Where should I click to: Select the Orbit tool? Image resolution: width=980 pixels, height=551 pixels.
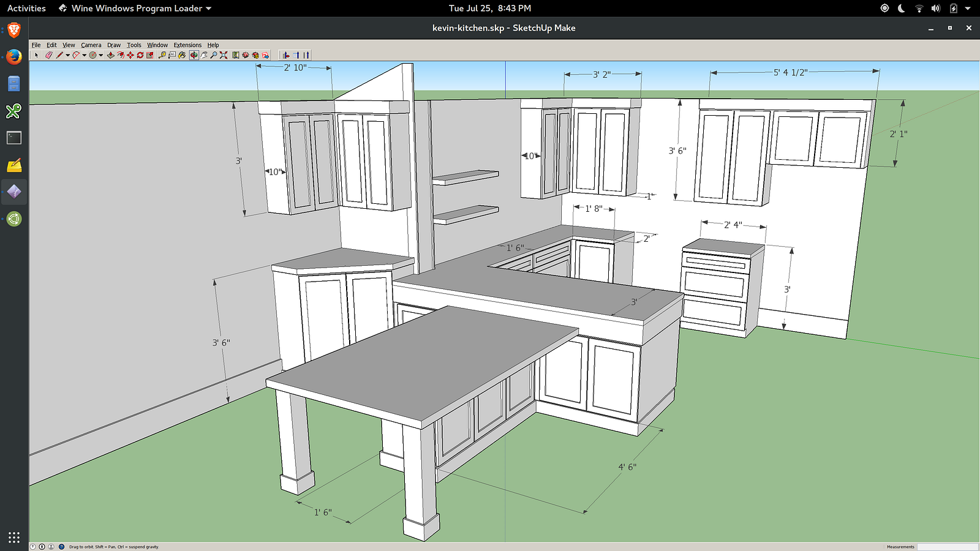click(x=194, y=55)
